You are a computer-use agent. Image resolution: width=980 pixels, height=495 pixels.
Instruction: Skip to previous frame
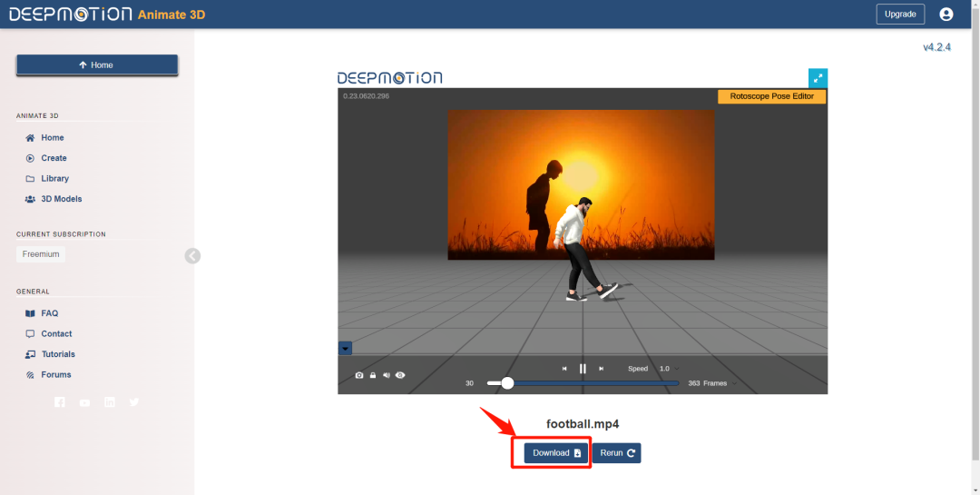(x=564, y=369)
